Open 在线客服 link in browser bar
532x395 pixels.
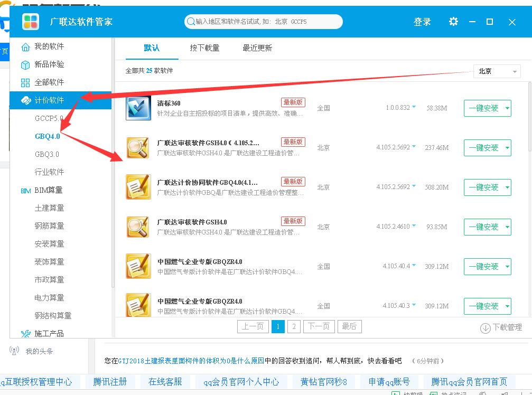click(x=165, y=382)
